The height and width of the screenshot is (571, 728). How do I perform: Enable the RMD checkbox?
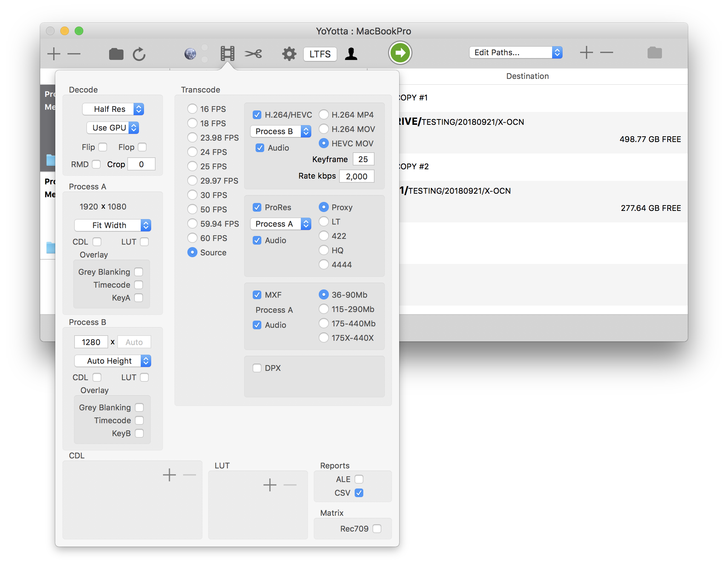pyautogui.click(x=96, y=164)
